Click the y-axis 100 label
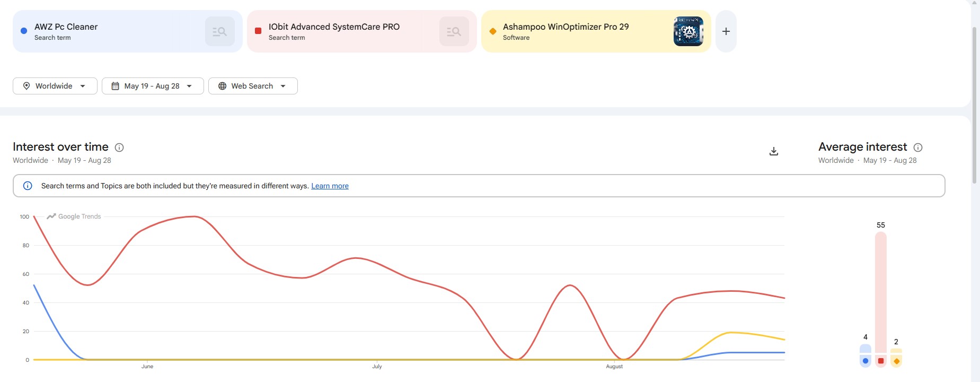 tap(24, 216)
